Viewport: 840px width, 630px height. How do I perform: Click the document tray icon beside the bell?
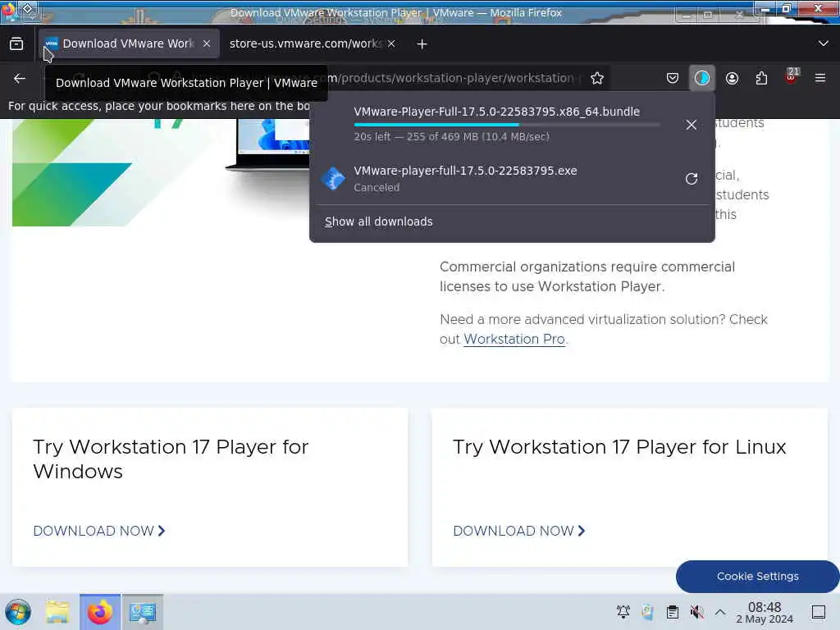coord(647,612)
